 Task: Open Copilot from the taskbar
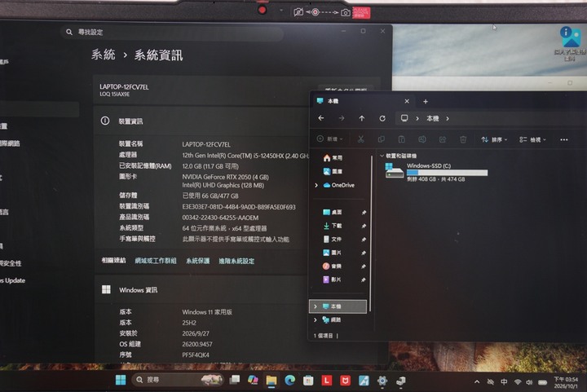click(x=253, y=380)
